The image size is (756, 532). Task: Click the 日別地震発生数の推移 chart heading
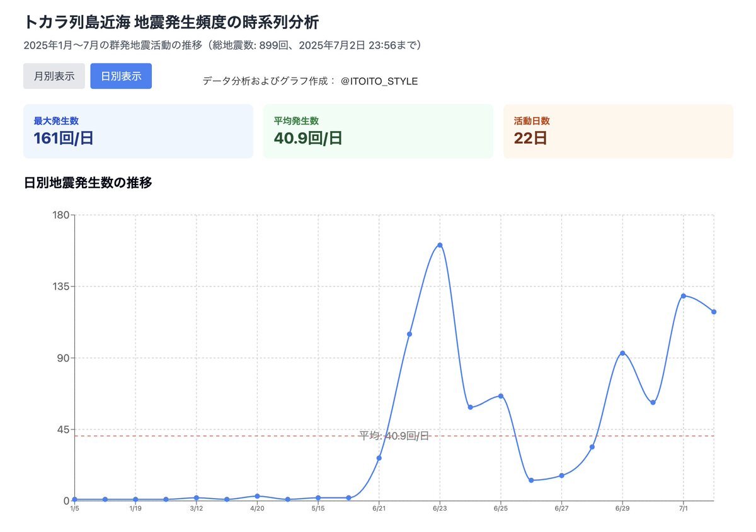point(88,183)
